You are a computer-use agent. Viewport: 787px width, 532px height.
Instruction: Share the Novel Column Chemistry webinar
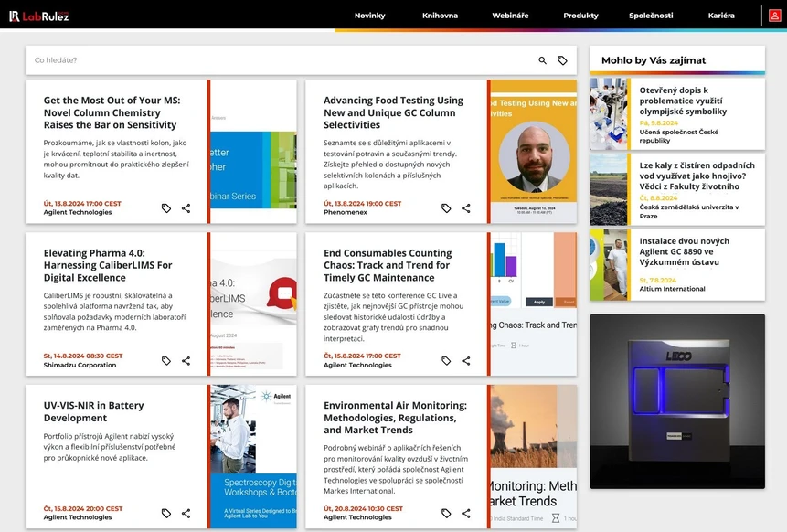click(186, 208)
